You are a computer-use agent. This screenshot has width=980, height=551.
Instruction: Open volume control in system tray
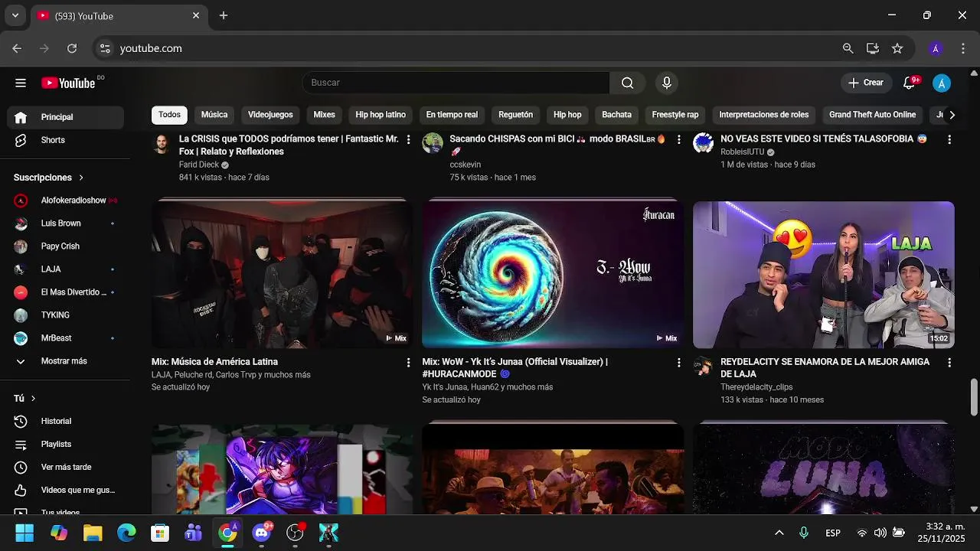pos(880,533)
